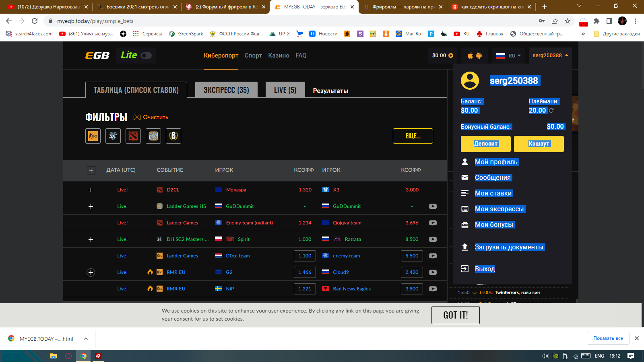Image resolution: width=644 pixels, height=362 pixels.
Task: Open Мой профиль from the account menu
Action: (x=496, y=162)
